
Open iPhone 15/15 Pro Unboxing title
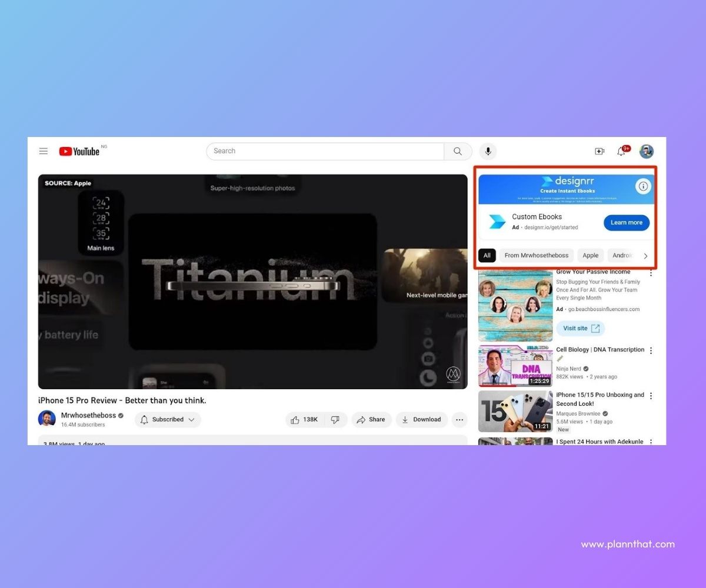(x=600, y=399)
